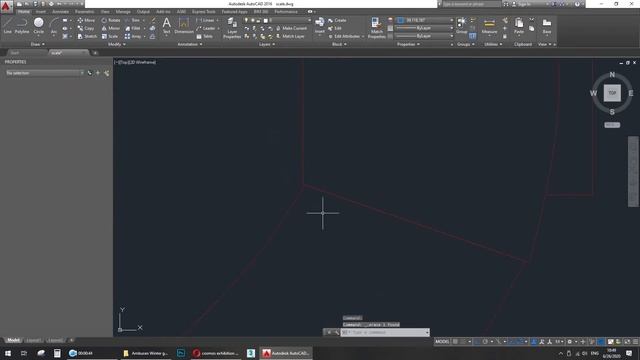Activate the Trim command
Viewport: 640px width, 360px height.
(132, 20)
